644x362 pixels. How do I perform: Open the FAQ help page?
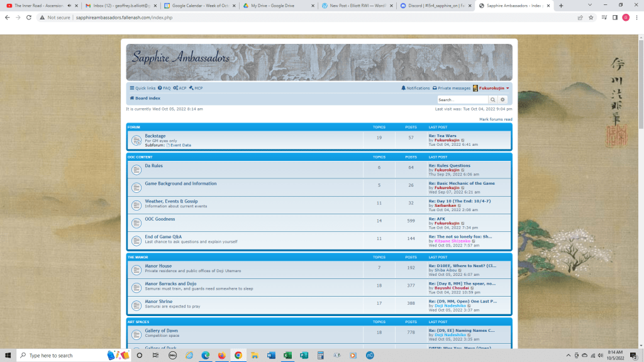point(164,88)
